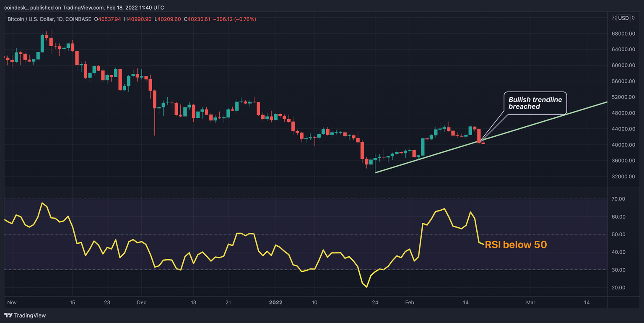Click the Feb label on the time axis
This screenshot has height=323, width=644.
pos(410,302)
